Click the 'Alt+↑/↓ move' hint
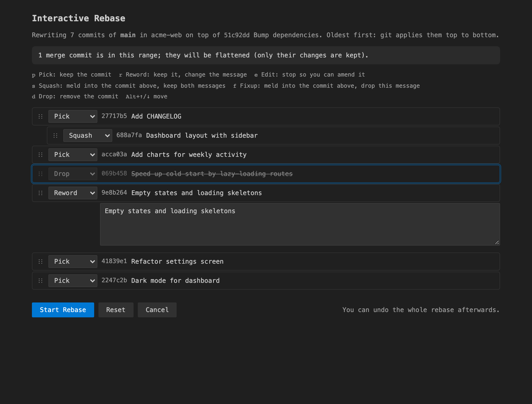The width and height of the screenshot is (532, 404). click(x=147, y=96)
